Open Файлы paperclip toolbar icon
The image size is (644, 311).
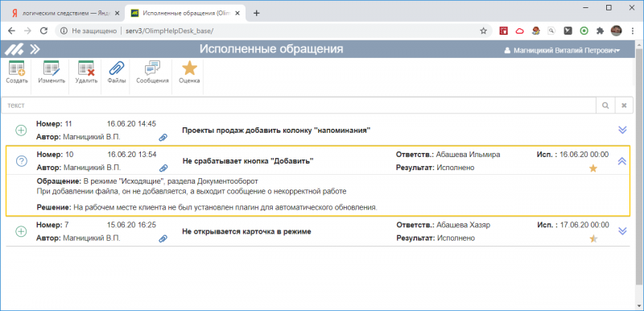pos(116,68)
